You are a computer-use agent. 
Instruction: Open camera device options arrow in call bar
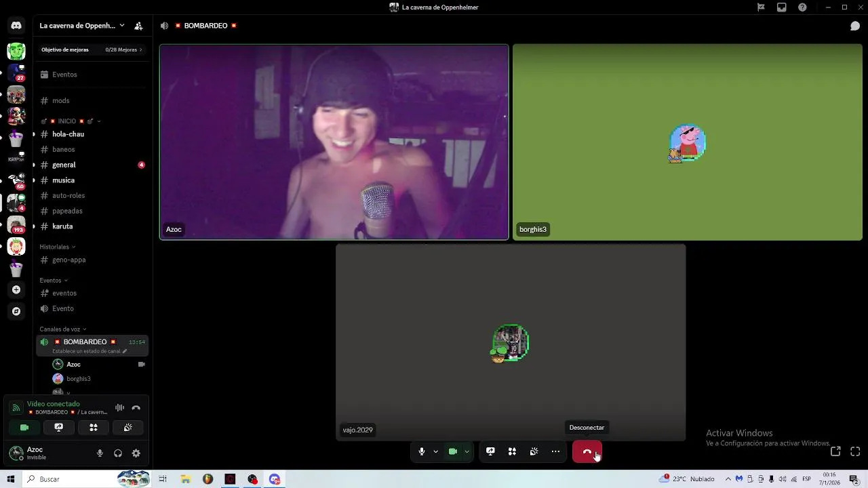tap(467, 451)
